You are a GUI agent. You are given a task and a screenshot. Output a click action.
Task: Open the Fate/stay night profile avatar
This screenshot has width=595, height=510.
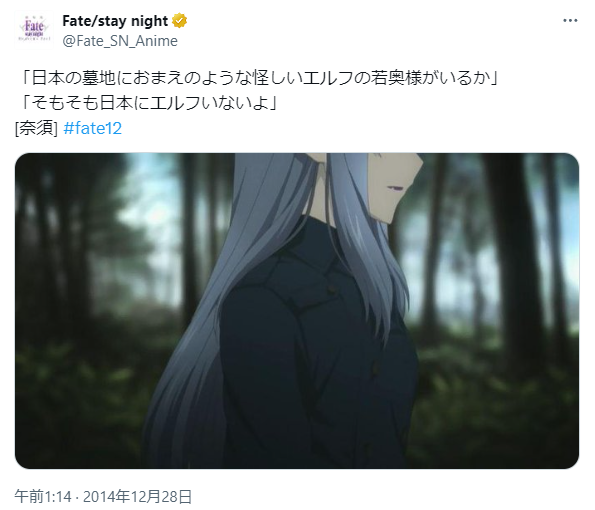pos(34,30)
